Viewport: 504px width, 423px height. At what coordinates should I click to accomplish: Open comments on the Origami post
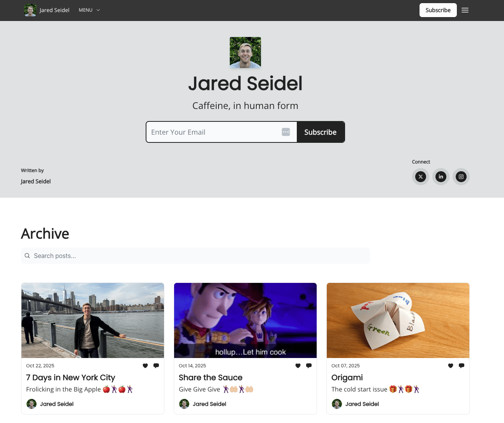(462, 365)
